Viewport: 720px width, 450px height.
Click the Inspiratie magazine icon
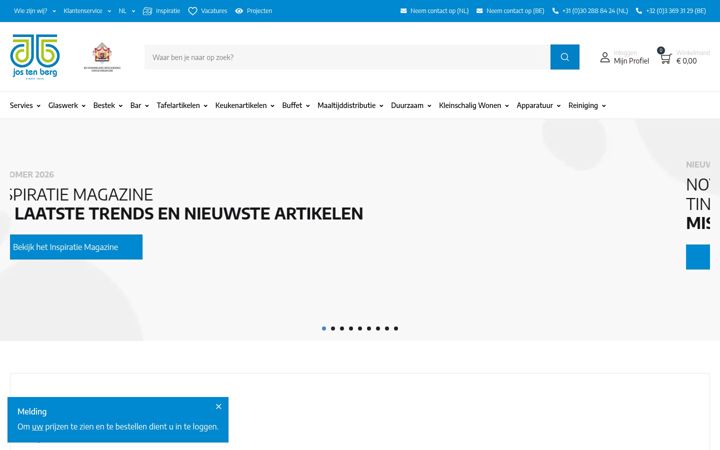[147, 11]
